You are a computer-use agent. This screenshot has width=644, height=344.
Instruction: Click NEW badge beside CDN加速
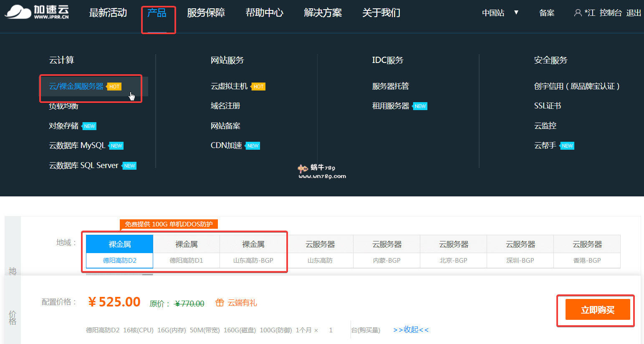coord(253,146)
